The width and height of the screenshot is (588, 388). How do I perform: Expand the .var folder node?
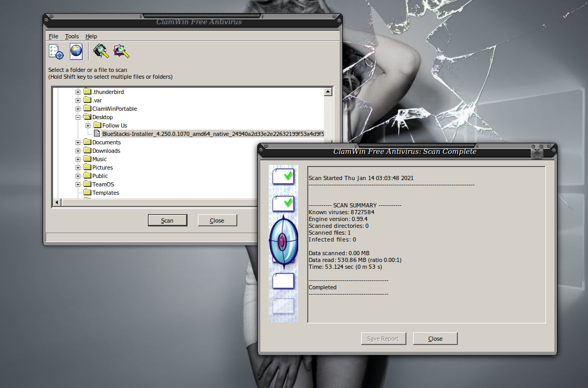(x=78, y=100)
